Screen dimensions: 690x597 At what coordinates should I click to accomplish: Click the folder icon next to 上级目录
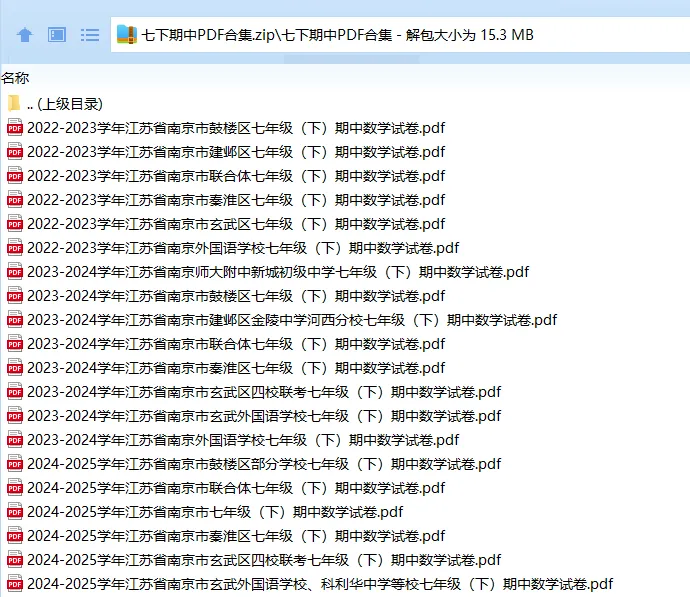click(x=14, y=103)
